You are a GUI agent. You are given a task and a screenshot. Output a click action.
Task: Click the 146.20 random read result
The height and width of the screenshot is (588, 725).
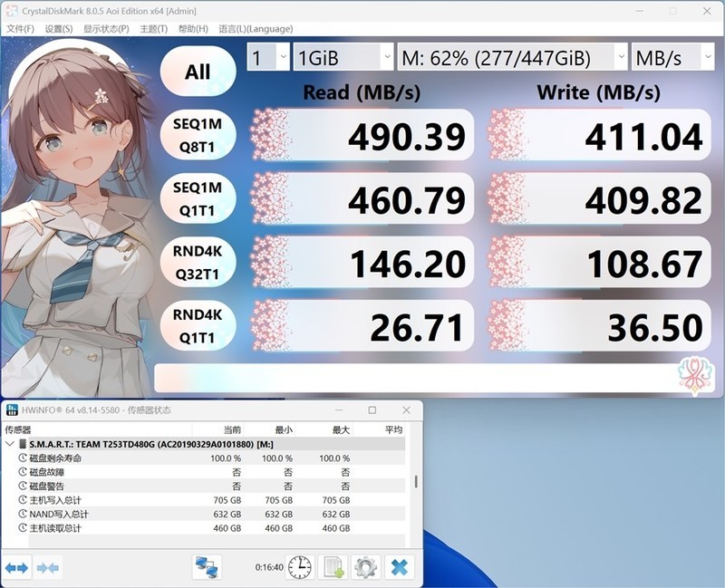363,262
